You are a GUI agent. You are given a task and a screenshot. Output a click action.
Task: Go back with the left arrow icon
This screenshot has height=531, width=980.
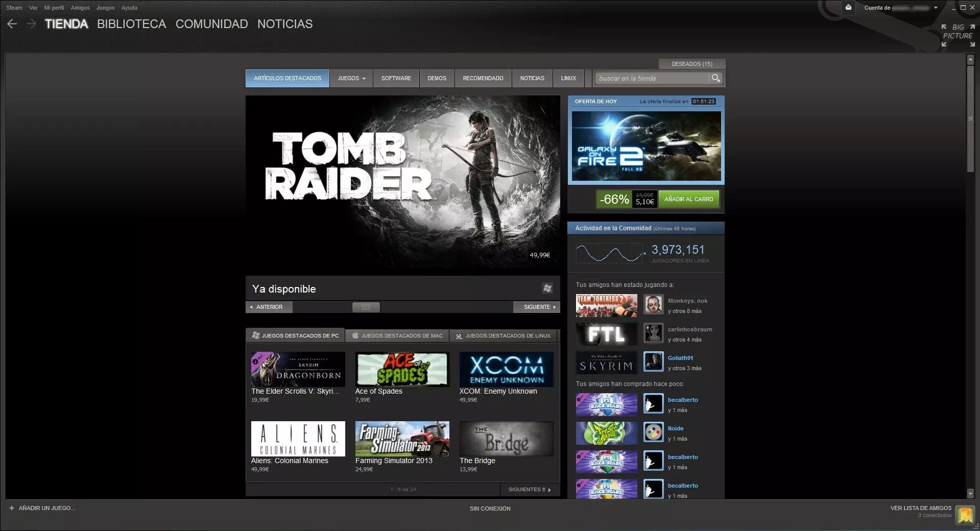click(x=12, y=24)
